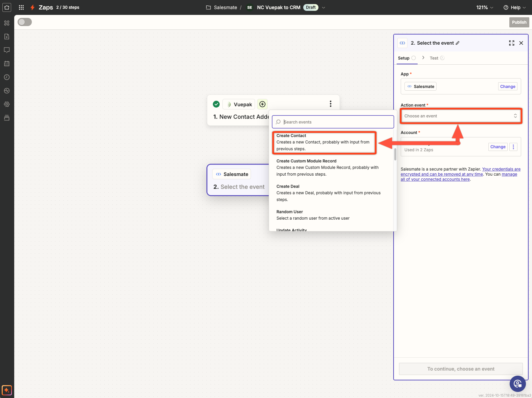The width and height of the screenshot is (532, 398).
Task: Switch to the Test tab
Action: coord(434,58)
